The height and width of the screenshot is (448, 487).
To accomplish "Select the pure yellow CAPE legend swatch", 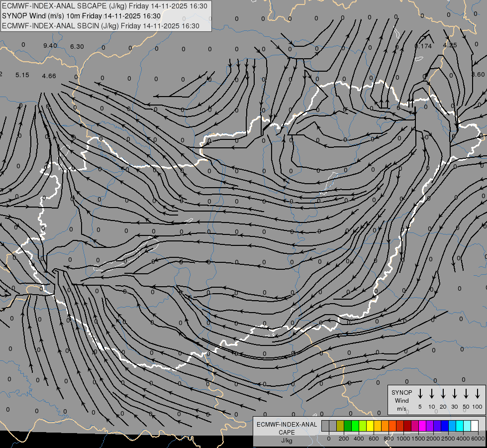I will 370,426.
